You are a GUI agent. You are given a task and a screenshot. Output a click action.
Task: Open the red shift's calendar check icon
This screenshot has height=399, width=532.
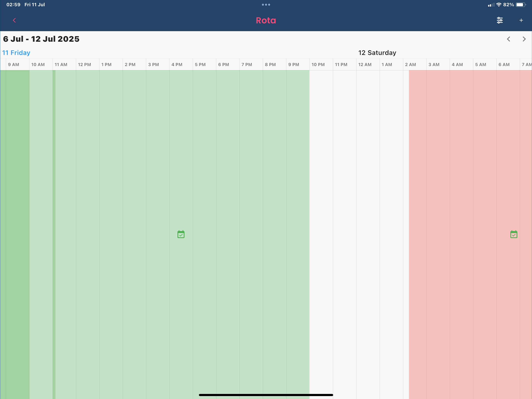(514, 234)
